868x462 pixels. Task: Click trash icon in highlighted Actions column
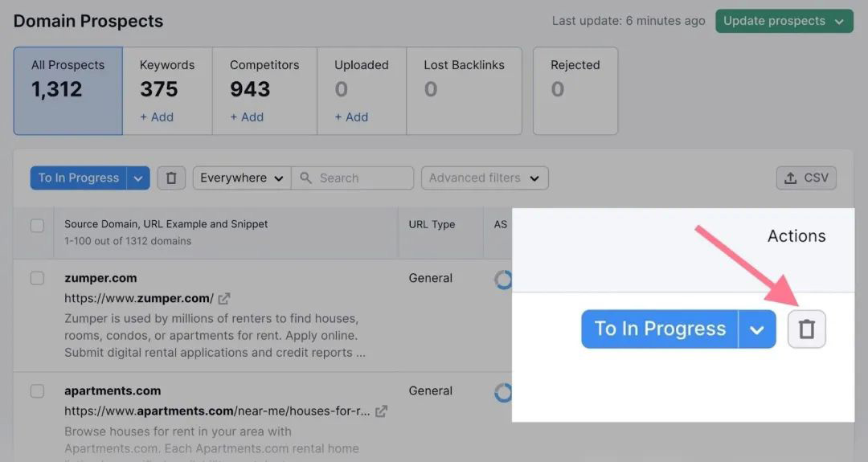point(806,329)
